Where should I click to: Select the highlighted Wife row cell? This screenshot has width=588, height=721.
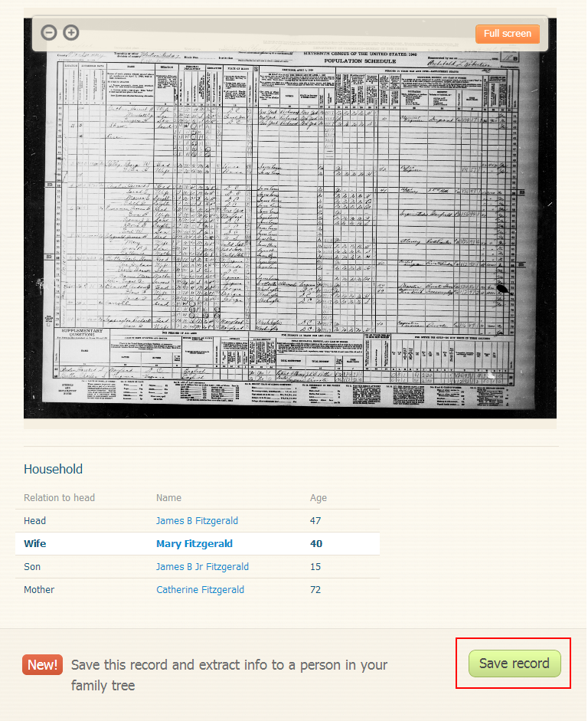click(35, 543)
